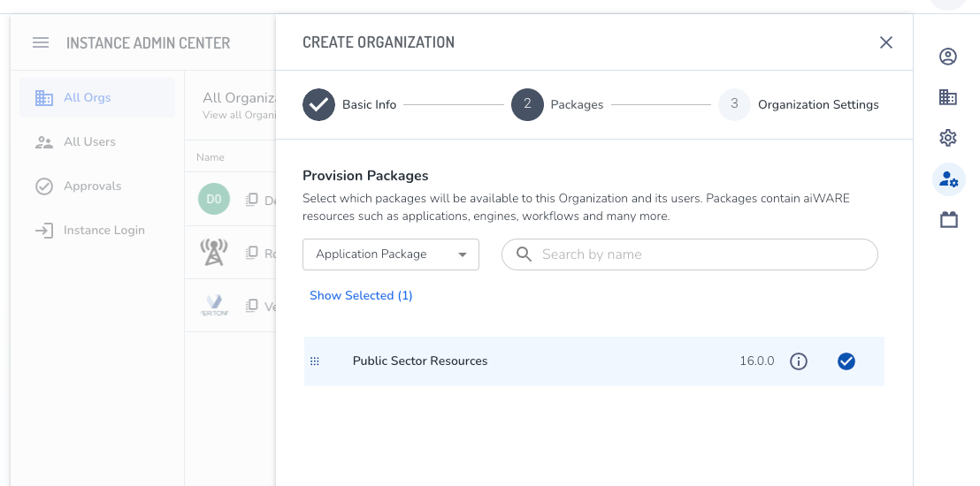Click Public Sector Resources package name
Screen dimensions: 980x486
420,361
